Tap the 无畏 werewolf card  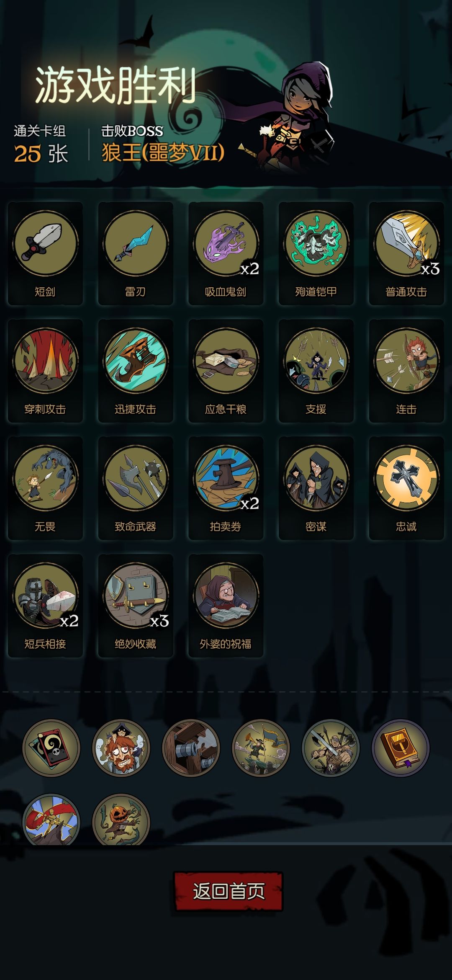[x=45, y=488]
